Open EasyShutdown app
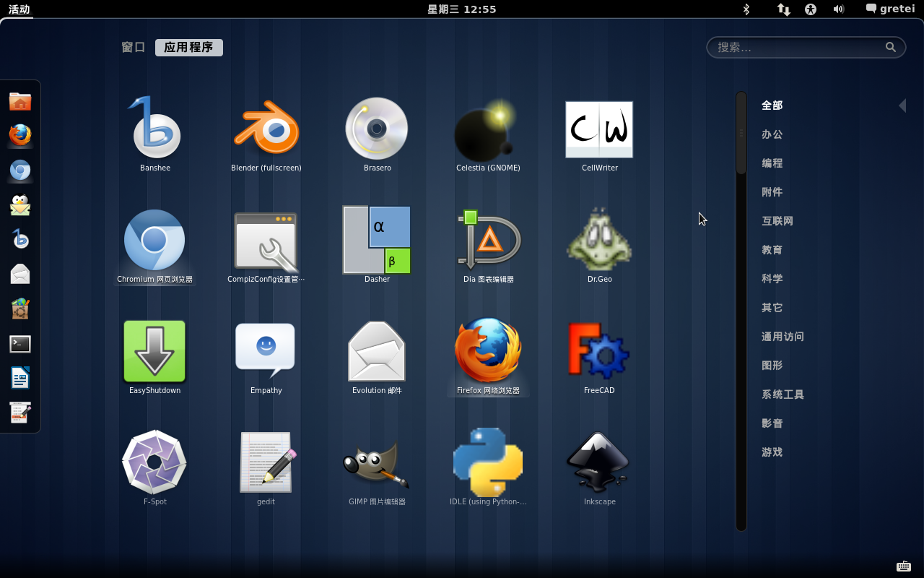 pyautogui.click(x=154, y=358)
